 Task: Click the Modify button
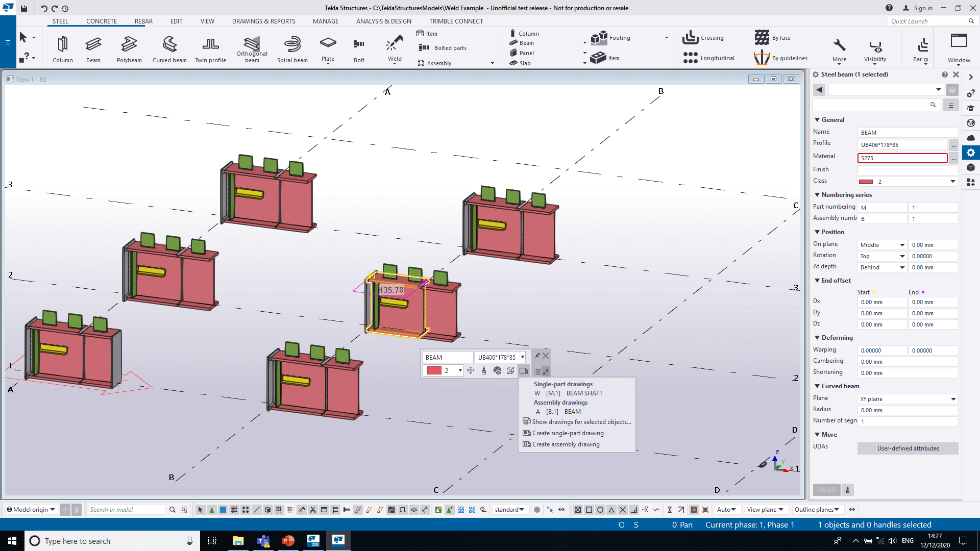click(x=826, y=490)
